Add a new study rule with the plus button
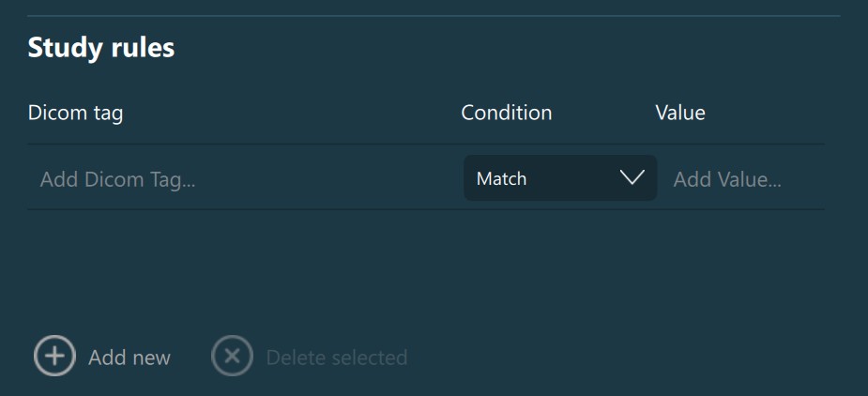 click(x=54, y=357)
